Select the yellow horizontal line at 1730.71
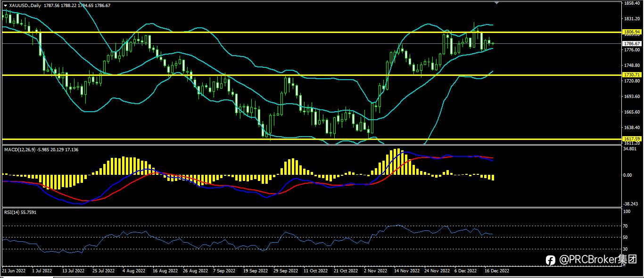Image resolution: width=644 pixels, height=278 pixels. click(311, 75)
